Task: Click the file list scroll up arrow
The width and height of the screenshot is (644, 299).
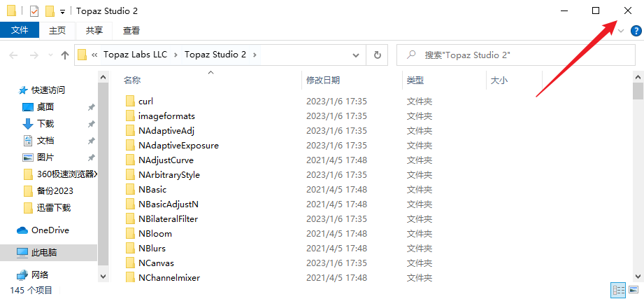Action: tap(638, 77)
